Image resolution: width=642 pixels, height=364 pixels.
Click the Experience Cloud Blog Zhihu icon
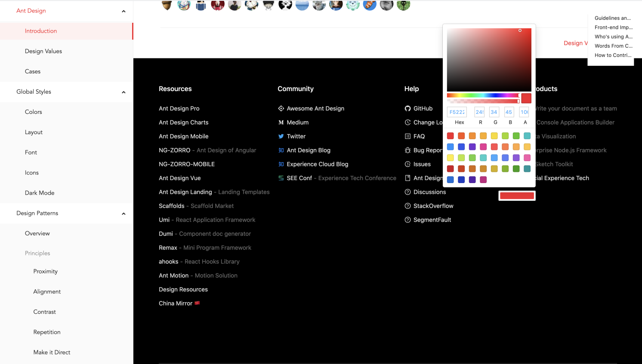(281, 164)
